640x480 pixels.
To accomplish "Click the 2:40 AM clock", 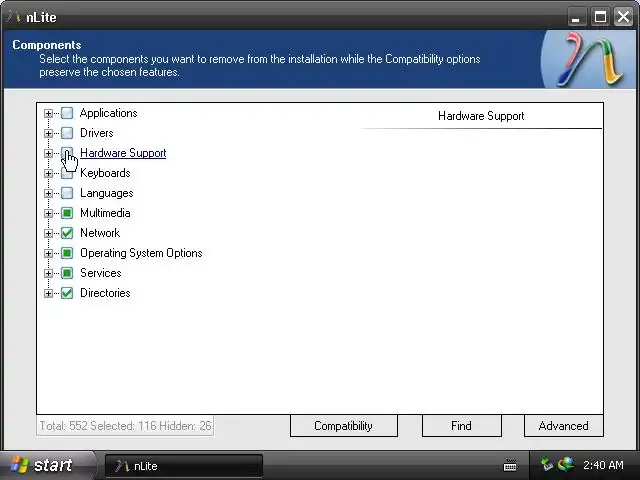I will [x=603, y=465].
